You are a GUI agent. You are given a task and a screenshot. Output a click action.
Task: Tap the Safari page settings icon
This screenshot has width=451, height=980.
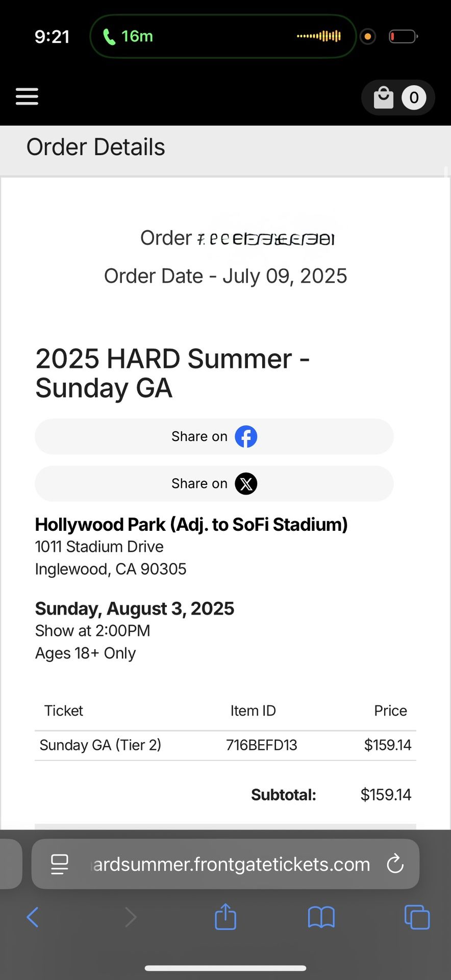pyautogui.click(x=60, y=864)
